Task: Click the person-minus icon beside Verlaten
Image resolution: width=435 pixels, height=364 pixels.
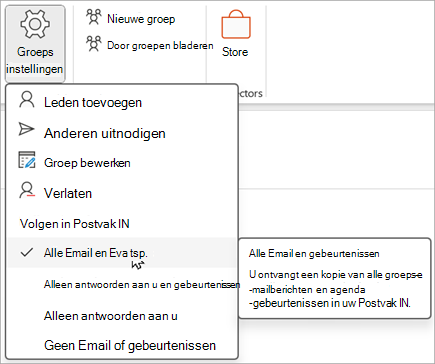Action: (27, 190)
